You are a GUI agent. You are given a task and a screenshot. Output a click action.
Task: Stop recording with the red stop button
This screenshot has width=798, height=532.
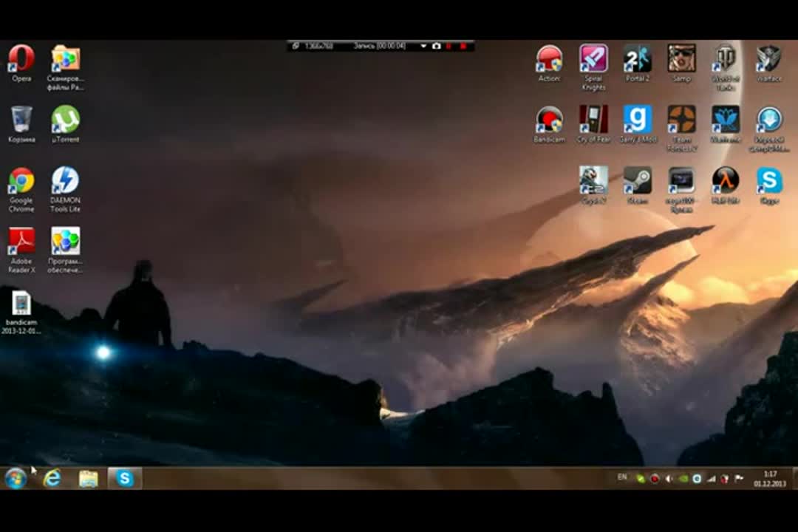(463, 46)
